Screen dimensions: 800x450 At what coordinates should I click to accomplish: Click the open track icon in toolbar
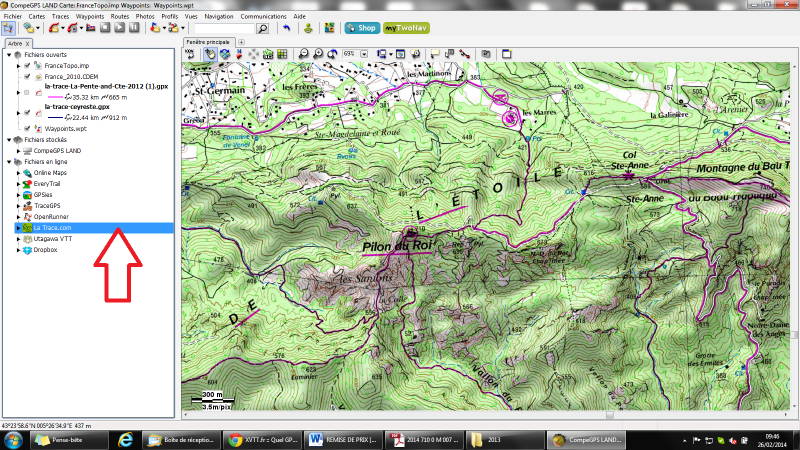(54, 28)
